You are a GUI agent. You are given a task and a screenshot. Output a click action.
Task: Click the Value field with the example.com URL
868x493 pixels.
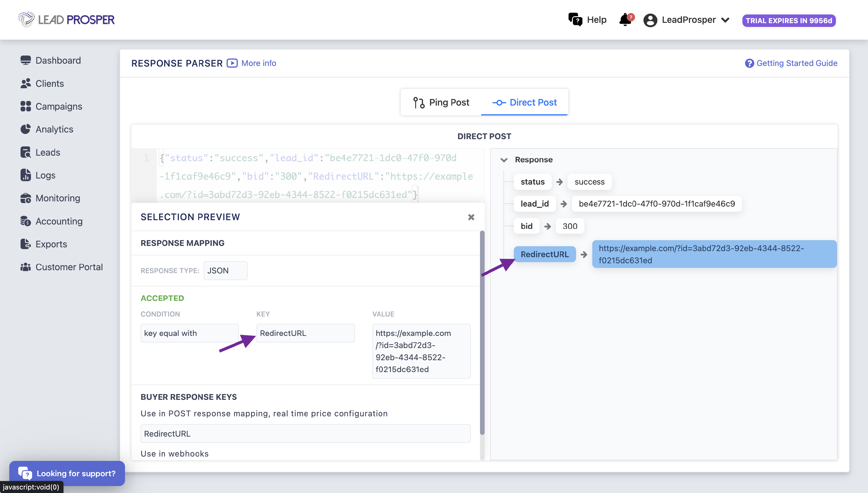tap(421, 351)
